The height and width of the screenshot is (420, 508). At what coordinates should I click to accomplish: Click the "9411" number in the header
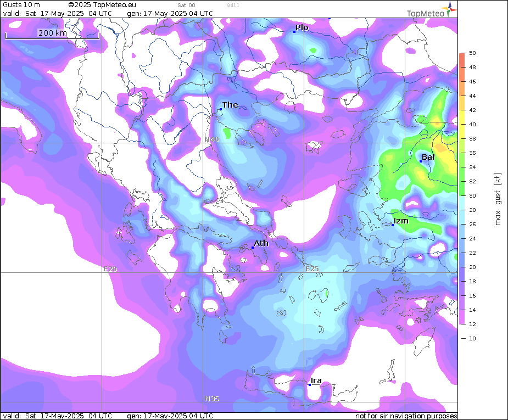coord(233,5)
